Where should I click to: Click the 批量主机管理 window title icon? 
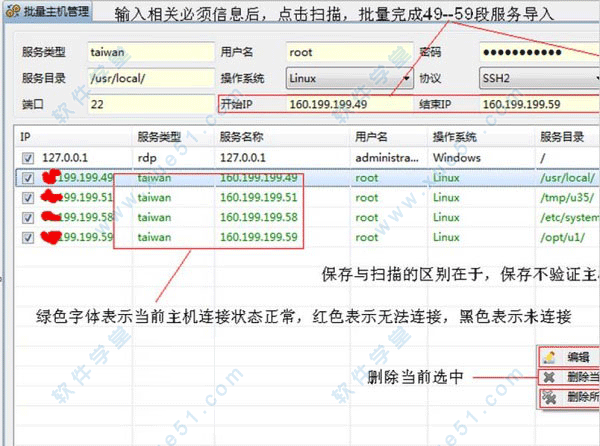8,9
